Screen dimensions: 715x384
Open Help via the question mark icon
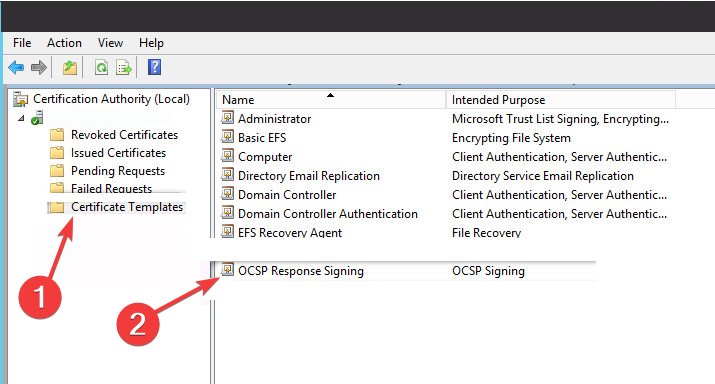(x=155, y=67)
